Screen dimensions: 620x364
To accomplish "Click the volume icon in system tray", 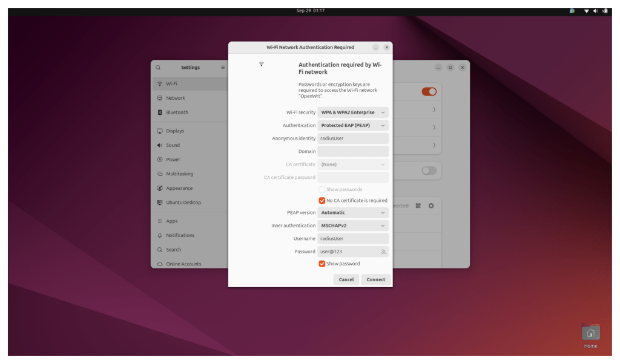I will click(595, 10).
